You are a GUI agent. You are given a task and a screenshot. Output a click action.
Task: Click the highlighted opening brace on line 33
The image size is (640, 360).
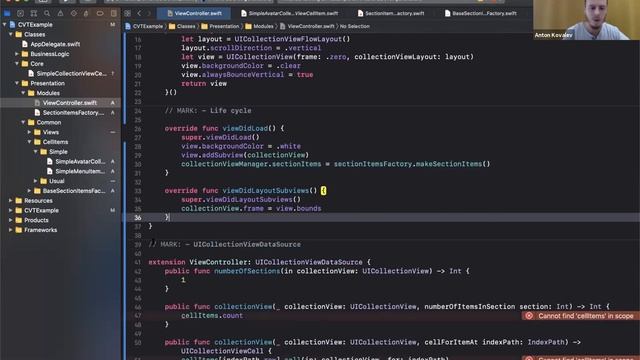[x=323, y=191]
